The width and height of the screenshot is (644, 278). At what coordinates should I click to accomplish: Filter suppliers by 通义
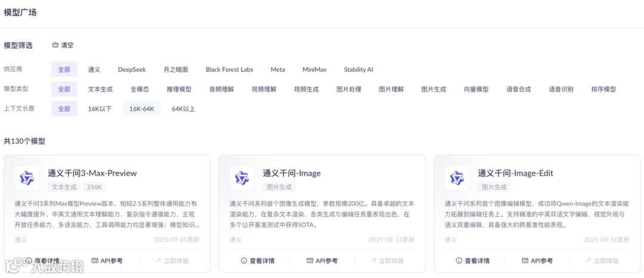point(94,69)
